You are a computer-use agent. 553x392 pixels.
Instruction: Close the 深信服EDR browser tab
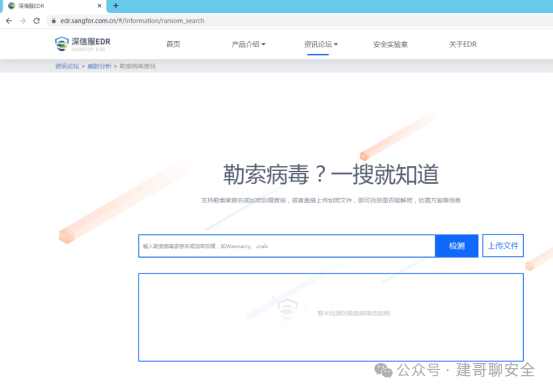(x=99, y=6)
